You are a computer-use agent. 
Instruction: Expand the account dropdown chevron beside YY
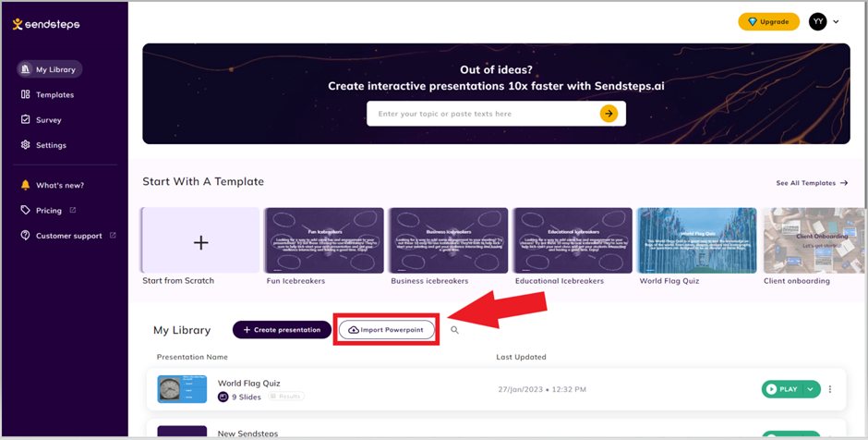coord(836,22)
